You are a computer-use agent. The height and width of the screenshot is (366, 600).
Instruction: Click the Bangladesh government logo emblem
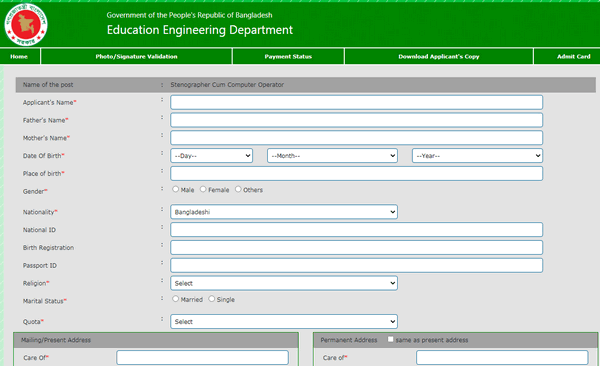26,25
